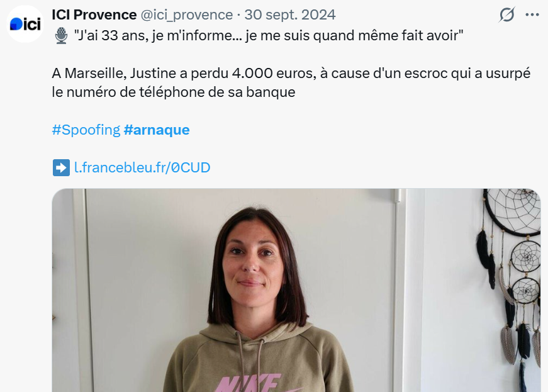Open the ICI Provence profile avatar
Screen dimensions: 548x392
click(25, 24)
